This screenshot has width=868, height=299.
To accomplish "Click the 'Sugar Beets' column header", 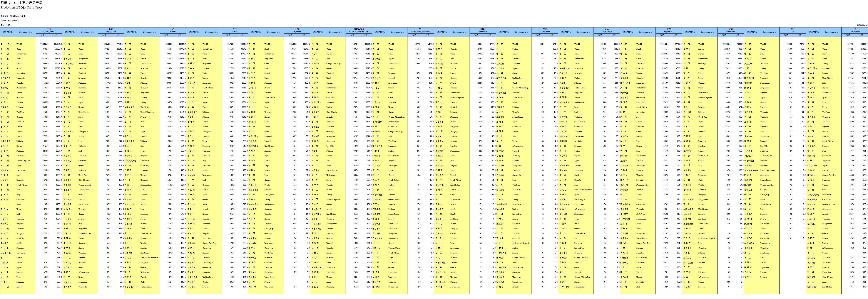I will pyautogui.click(x=731, y=32).
